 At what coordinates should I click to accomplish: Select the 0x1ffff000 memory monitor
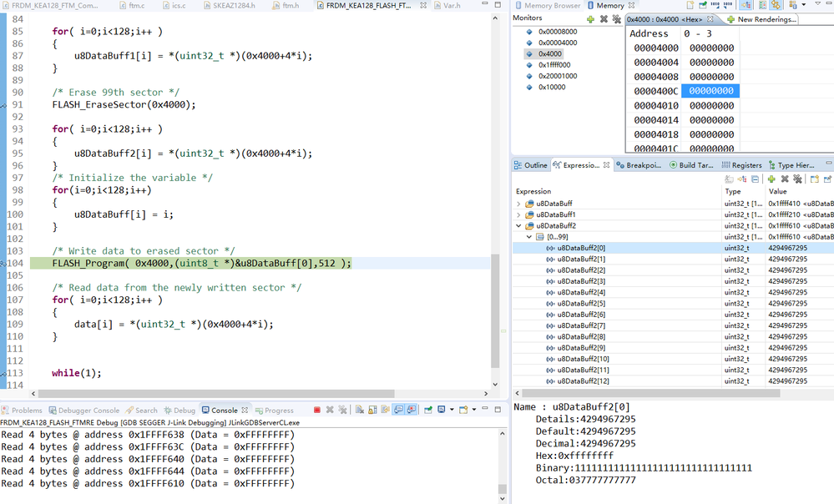coord(554,65)
